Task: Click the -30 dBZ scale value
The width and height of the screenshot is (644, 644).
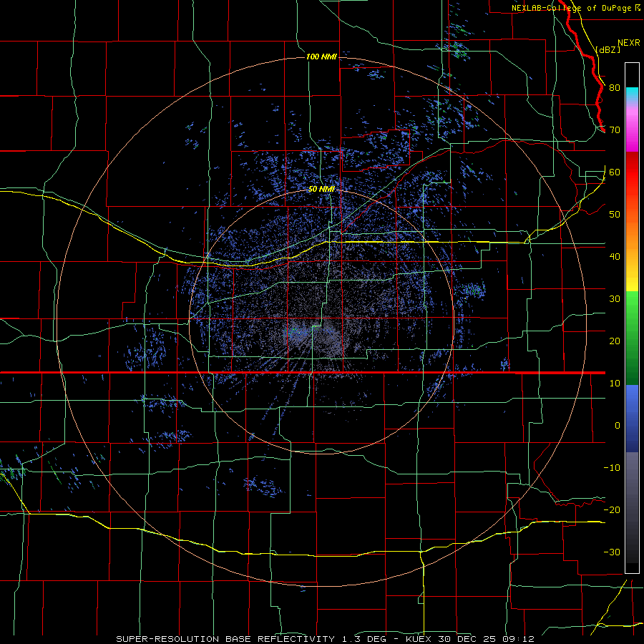Action: tap(612, 552)
